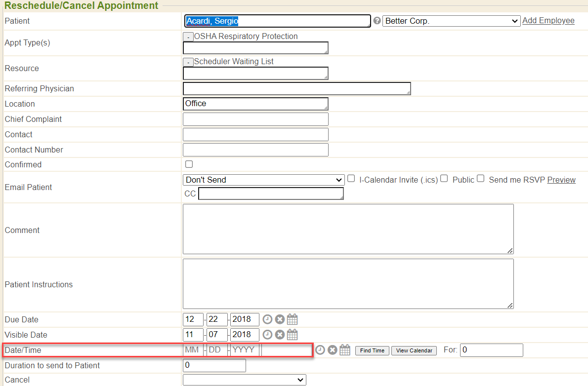Click the View Calendar button
The image size is (588, 386).
(x=414, y=350)
